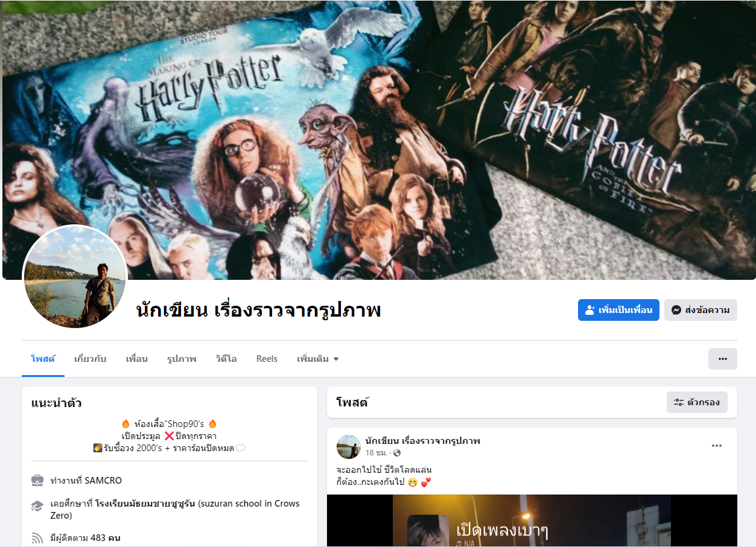Switch to the โพสต์ tab

43,359
